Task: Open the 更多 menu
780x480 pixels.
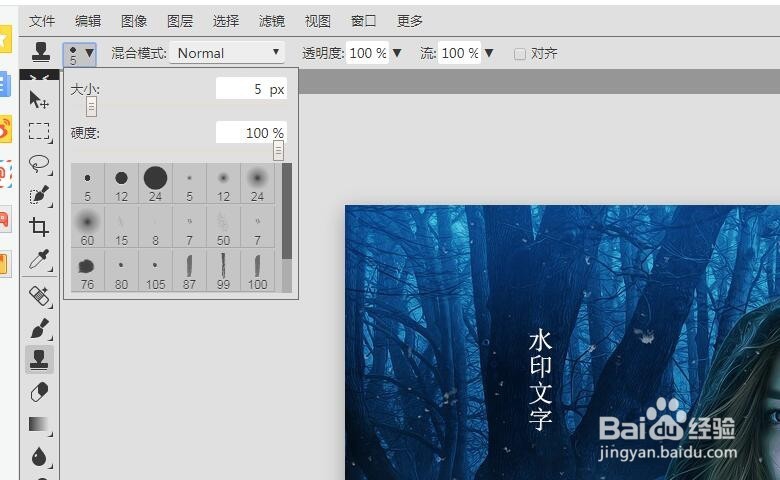Action: pos(409,21)
